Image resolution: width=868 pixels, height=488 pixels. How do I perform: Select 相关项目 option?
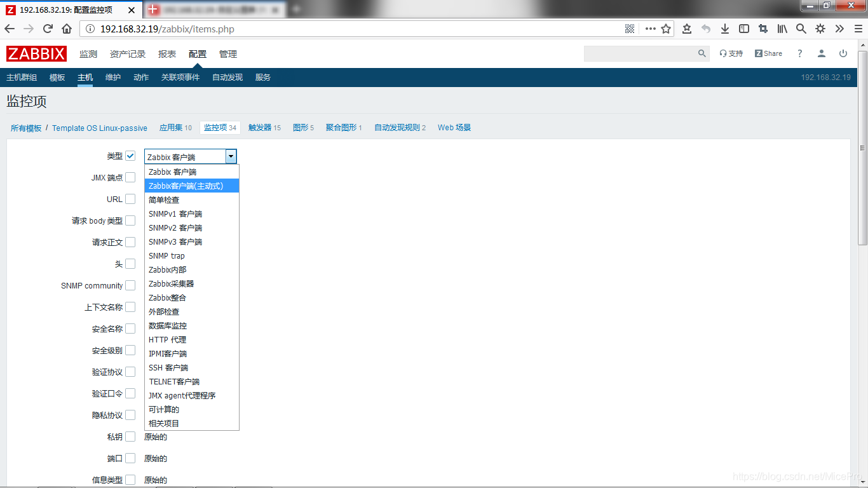(x=192, y=424)
